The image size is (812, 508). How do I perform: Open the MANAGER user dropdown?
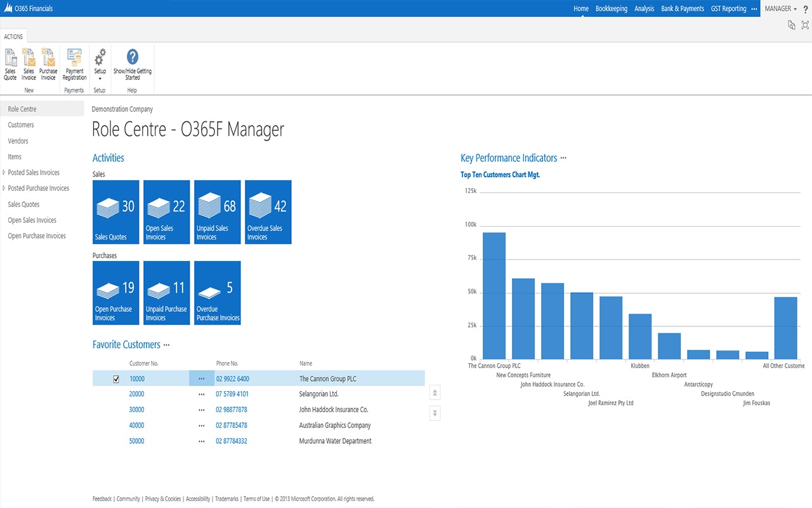tap(781, 9)
